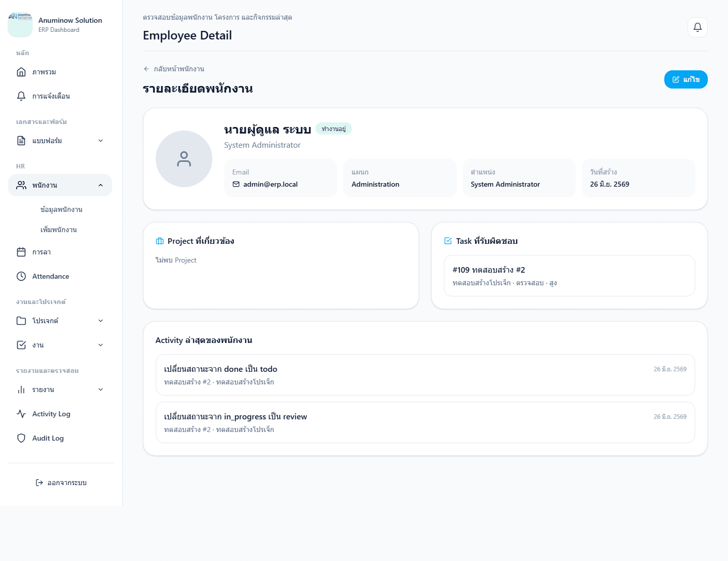This screenshot has height=561, width=728.
Task: Click the นายผู้ดูแล ระบบ employee name
Action: [267, 130]
